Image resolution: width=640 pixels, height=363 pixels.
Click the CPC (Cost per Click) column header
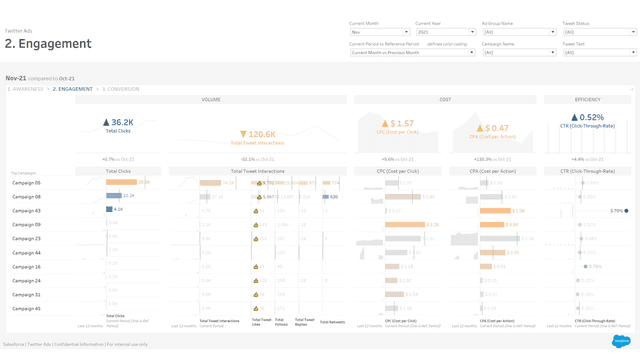pyautogui.click(x=398, y=171)
